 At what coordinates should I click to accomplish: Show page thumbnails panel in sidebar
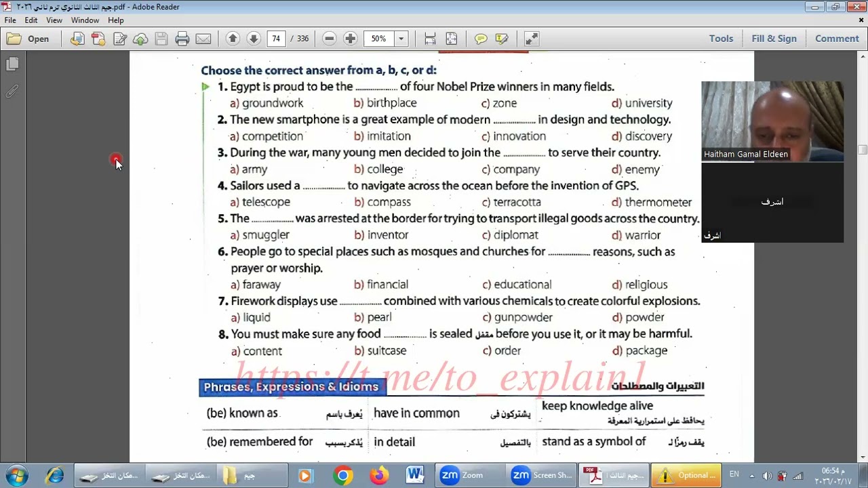point(12,64)
